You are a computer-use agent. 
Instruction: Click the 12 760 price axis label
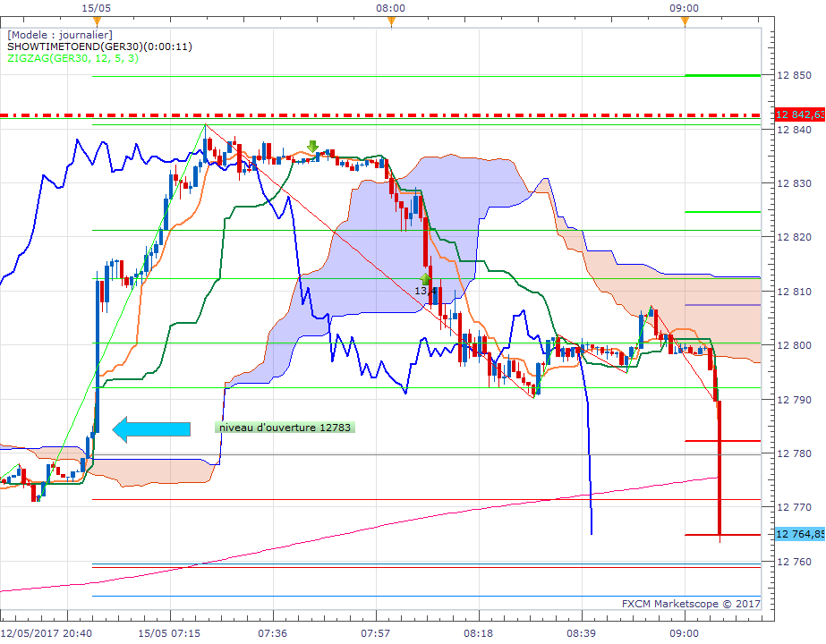794,562
